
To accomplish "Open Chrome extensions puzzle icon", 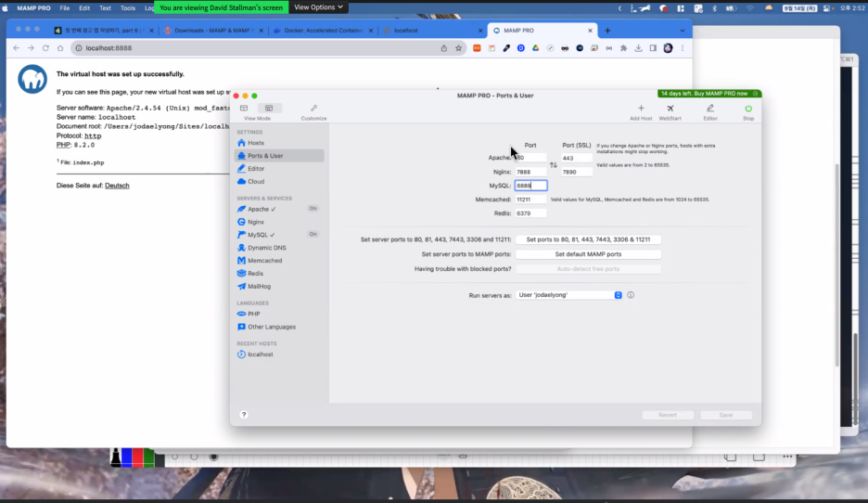I will (x=623, y=48).
